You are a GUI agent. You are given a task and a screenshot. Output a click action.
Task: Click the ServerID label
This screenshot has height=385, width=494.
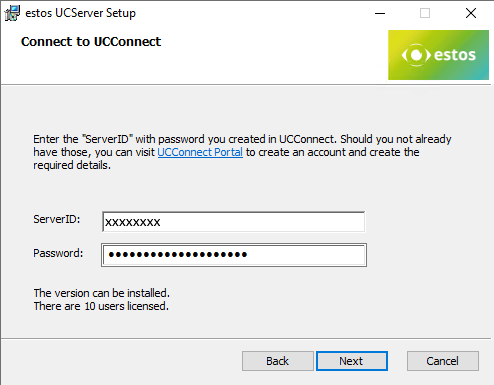[57, 219]
